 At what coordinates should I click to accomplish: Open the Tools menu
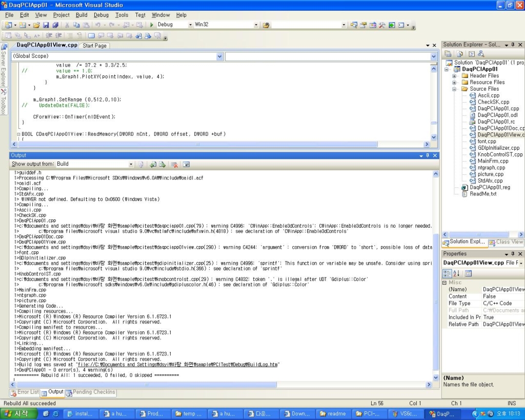[122, 15]
